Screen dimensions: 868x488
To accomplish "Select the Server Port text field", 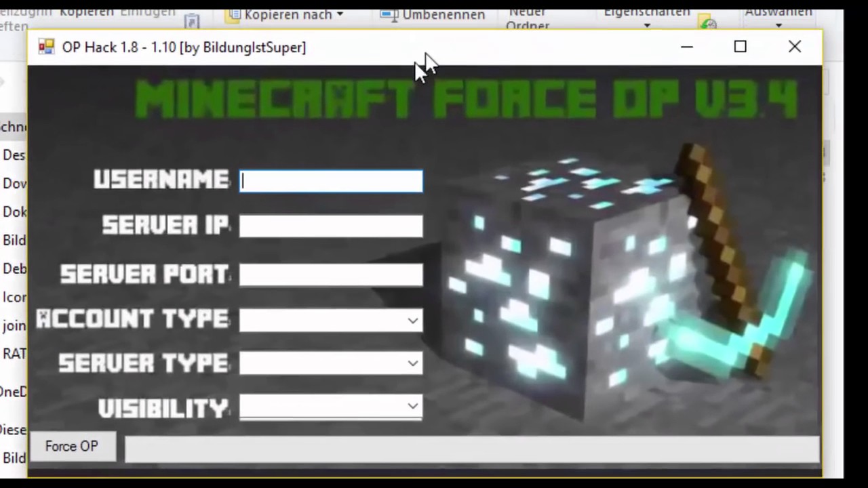I will click(331, 274).
